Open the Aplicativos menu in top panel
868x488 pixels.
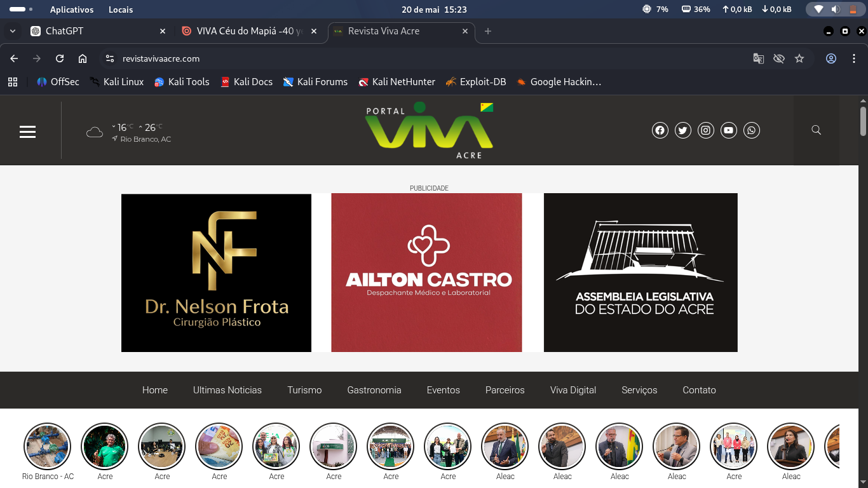point(72,10)
